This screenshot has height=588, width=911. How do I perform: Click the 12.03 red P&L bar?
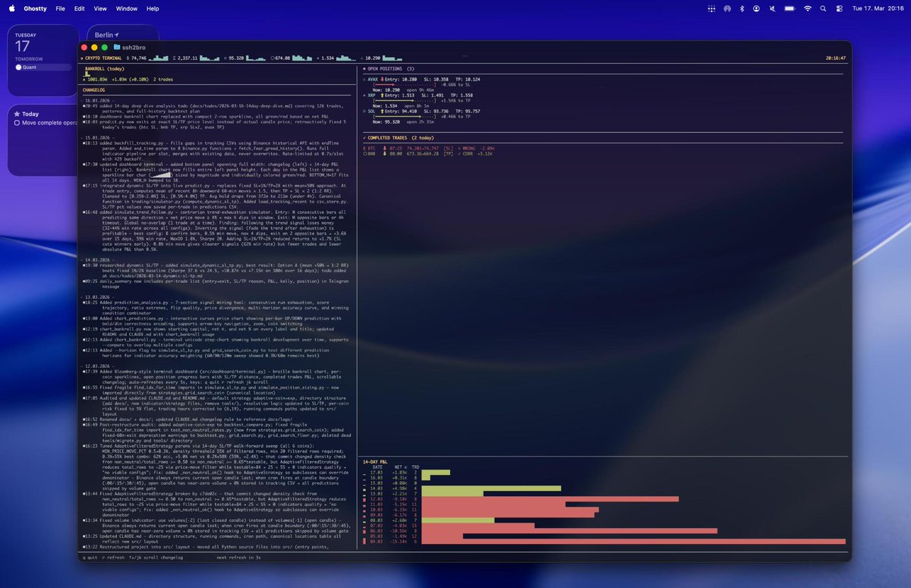[550, 498]
